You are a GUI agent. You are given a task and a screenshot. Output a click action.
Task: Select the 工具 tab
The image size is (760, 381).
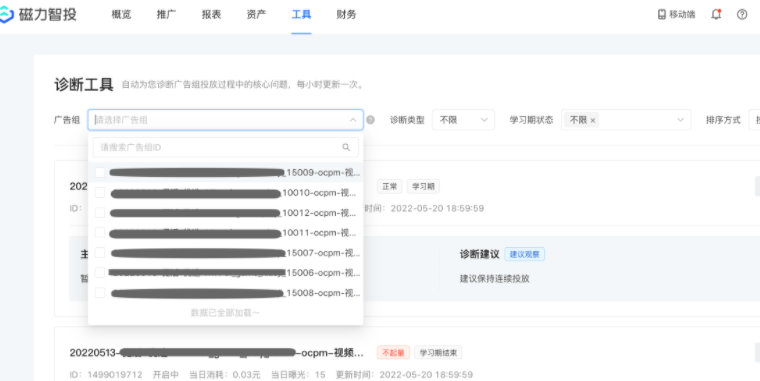[301, 15]
